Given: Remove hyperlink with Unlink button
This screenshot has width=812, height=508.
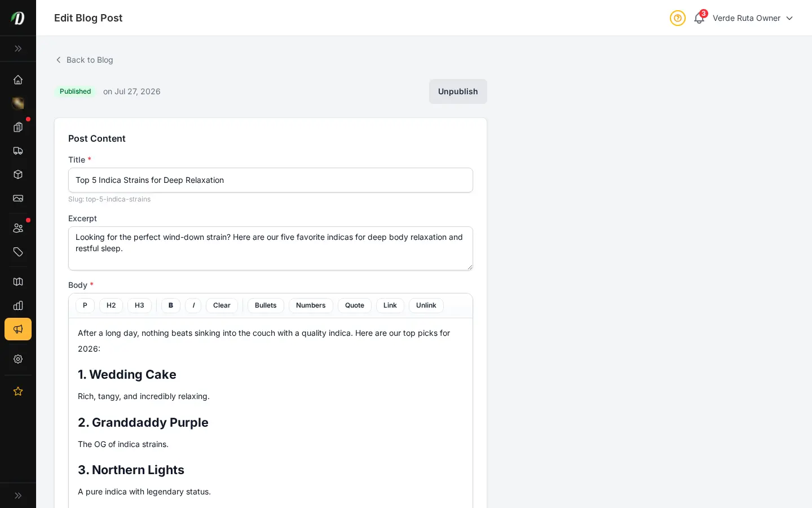Looking at the screenshot, I should (x=426, y=305).
